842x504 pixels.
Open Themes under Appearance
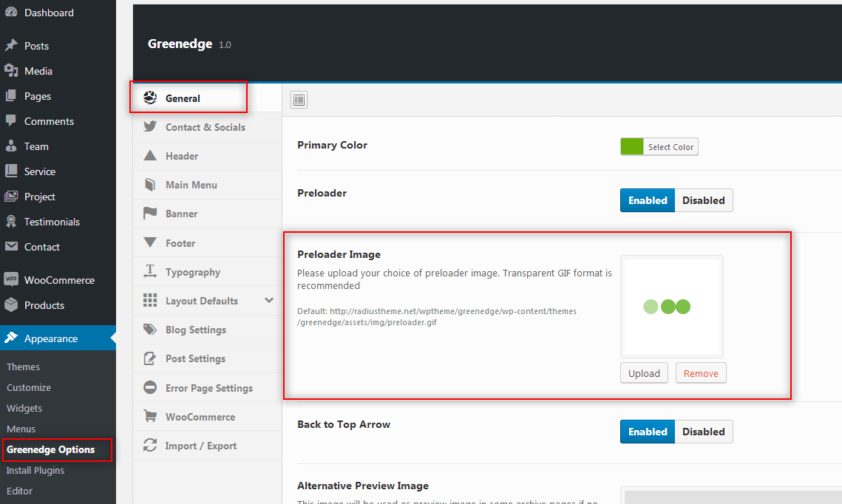[23, 367]
